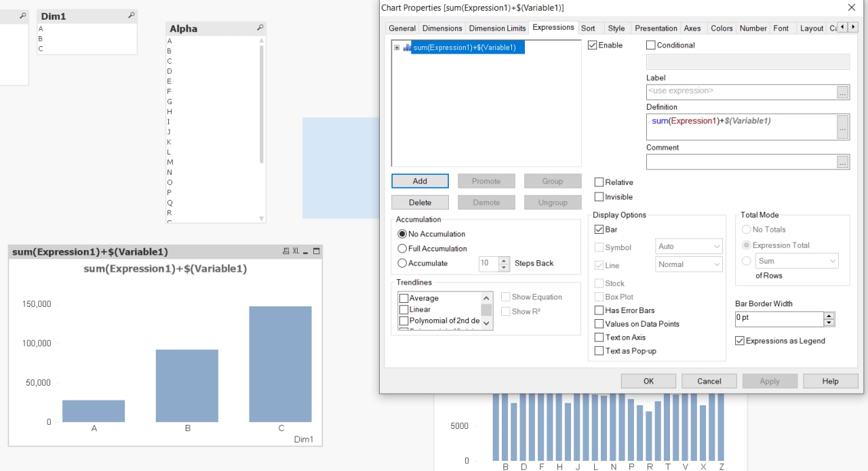Screen dimensions: 868x471
Task: Check the Text as Pop-up option
Action: [x=599, y=351]
